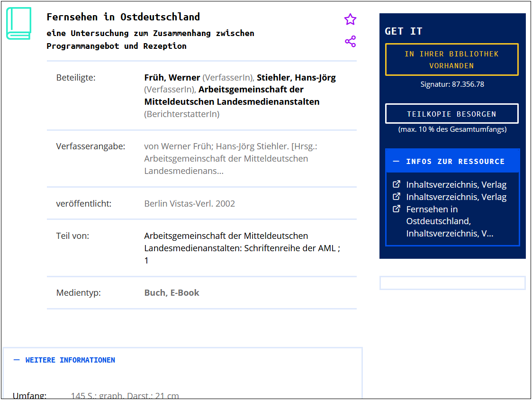Click the Medientyp field label
Screen dimensions: 532x400
pyautogui.click(x=78, y=293)
